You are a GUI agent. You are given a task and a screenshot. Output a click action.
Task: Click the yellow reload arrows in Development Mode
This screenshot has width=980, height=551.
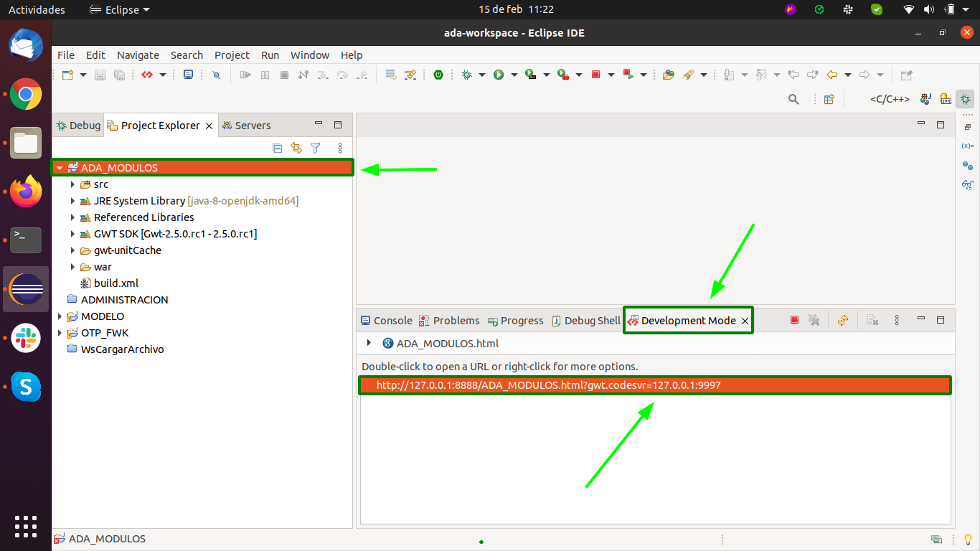click(843, 321)
